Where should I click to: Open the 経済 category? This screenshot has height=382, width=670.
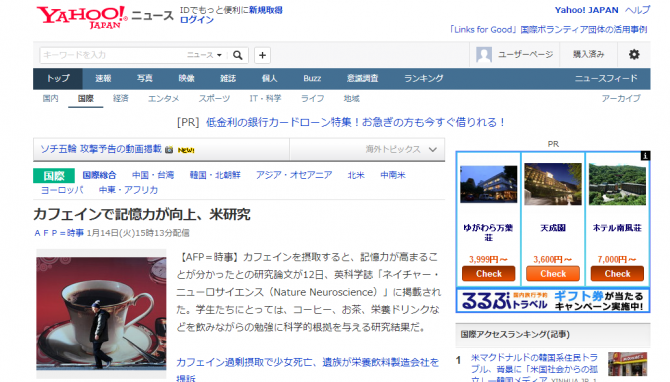point(120,98)
